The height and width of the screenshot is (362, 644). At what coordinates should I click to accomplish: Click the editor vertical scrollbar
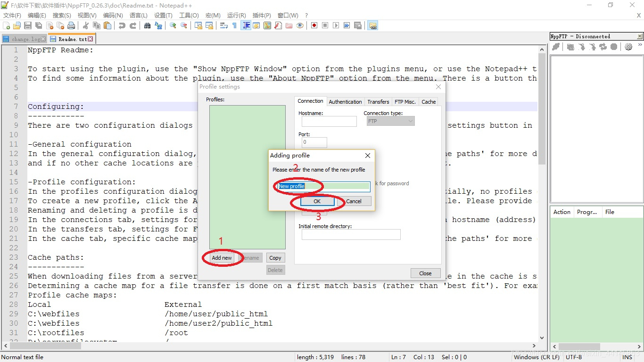point(541,193)
